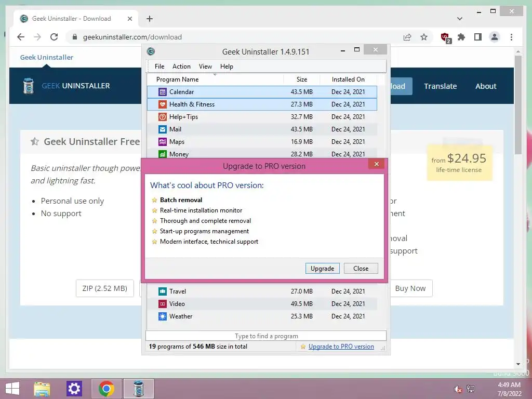This screenshot has height=399, width=532.
Task: Open Chrome three-dot menu
Action: [x=511, y=37]
